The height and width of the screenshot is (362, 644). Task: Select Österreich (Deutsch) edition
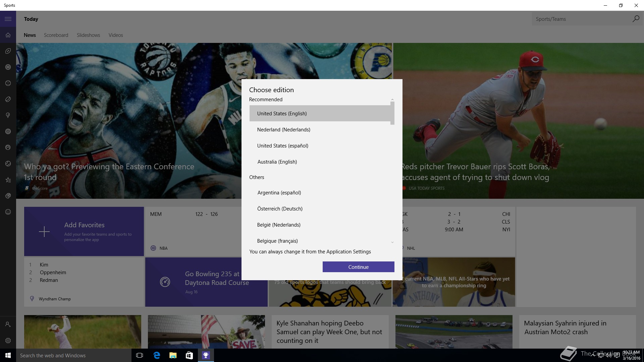pyautogui.click(x=320, y=208)
